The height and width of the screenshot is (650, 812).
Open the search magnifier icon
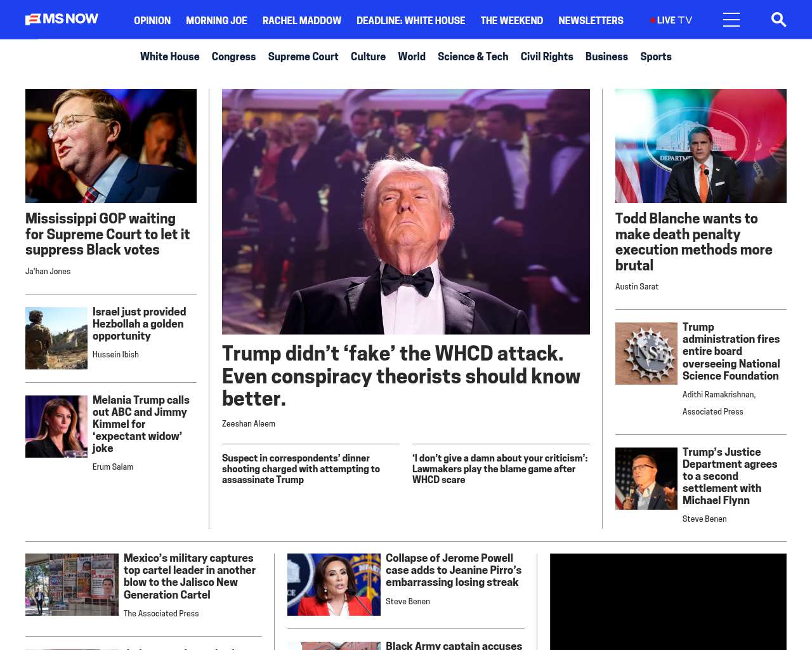click(x=778, y=20)
